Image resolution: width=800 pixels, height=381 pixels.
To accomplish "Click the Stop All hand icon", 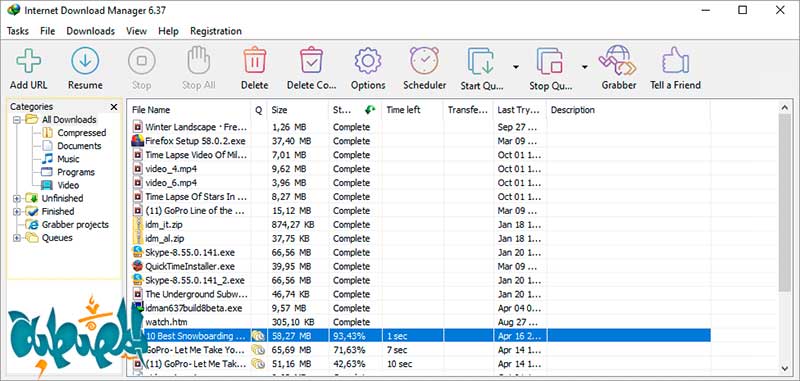I will click(x=198, y=61).
